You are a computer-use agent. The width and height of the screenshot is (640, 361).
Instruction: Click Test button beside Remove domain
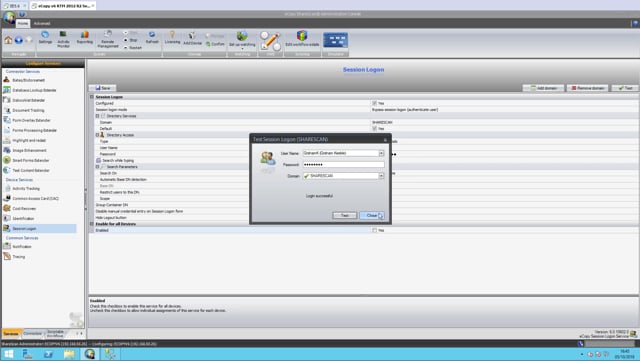coord(625,88)
